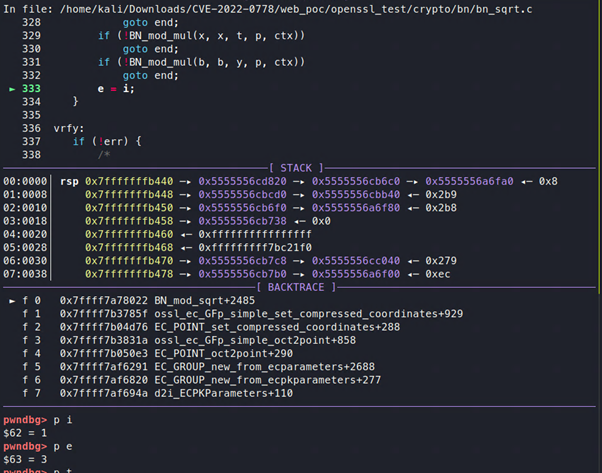The width and height of the screenshot is (602, 473).
Task: Select frame 5 EC_GROUP_new_from_ecparameters+2688
Action: click(x=265, y=367)
